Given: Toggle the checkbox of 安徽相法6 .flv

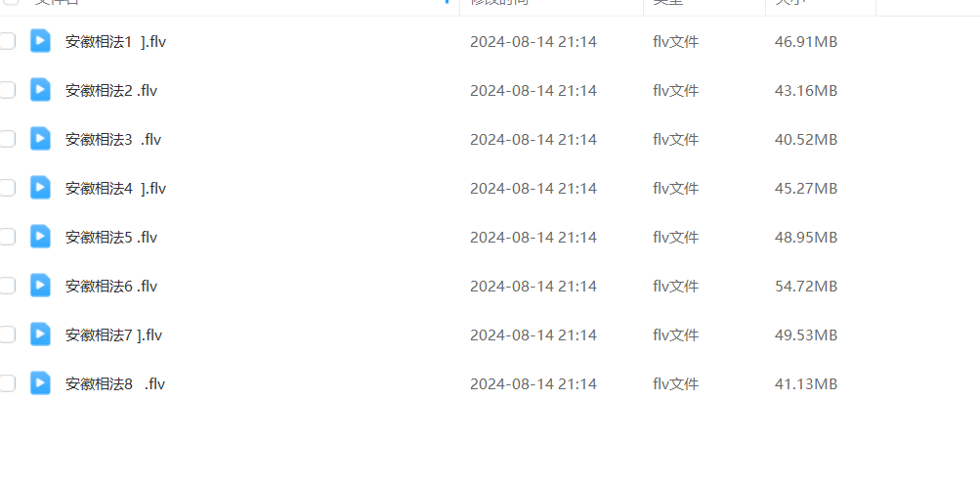Looking at the screenshot, I should point(6,286).
